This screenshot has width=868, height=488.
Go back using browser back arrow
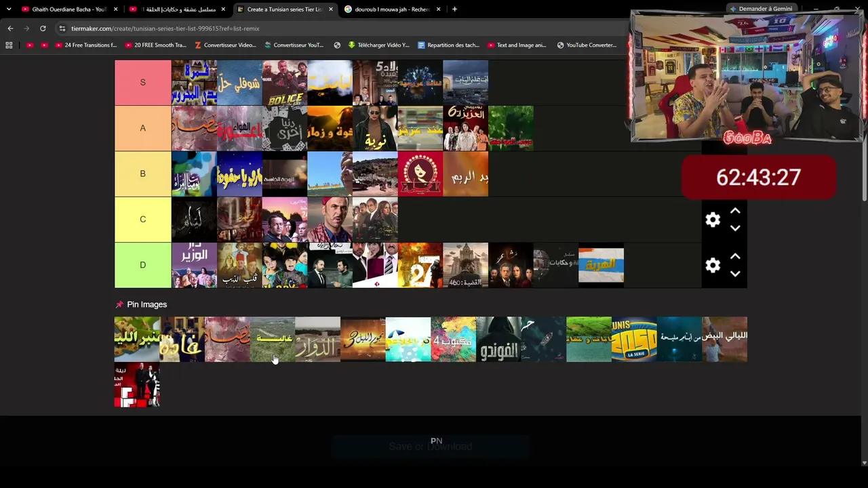10,28
